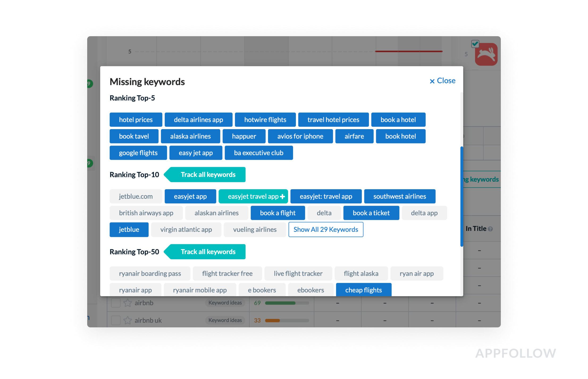Select hotwire flights keyword
Screen dimensions: 588x379
pyautogui.click(x=265, y=120)
